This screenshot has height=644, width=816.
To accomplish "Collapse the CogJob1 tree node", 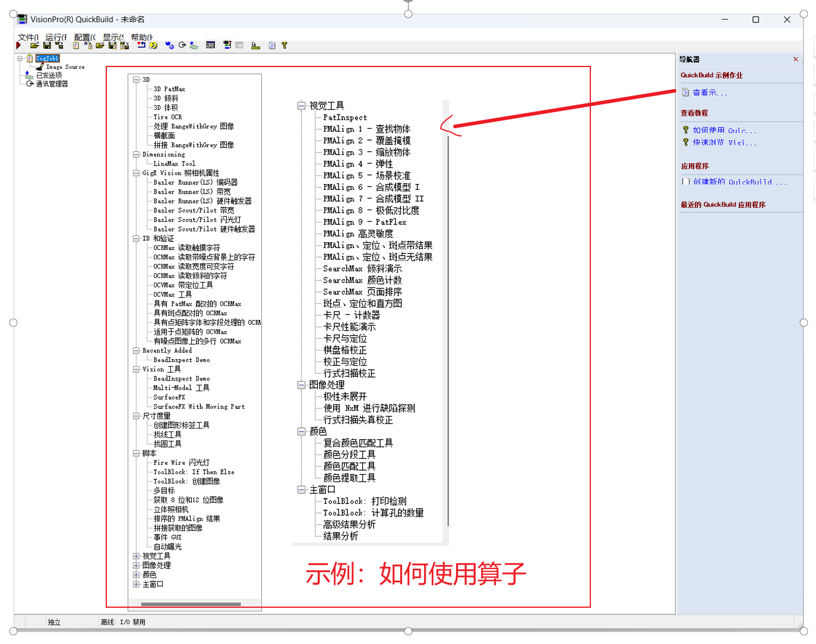I will 20,58.
